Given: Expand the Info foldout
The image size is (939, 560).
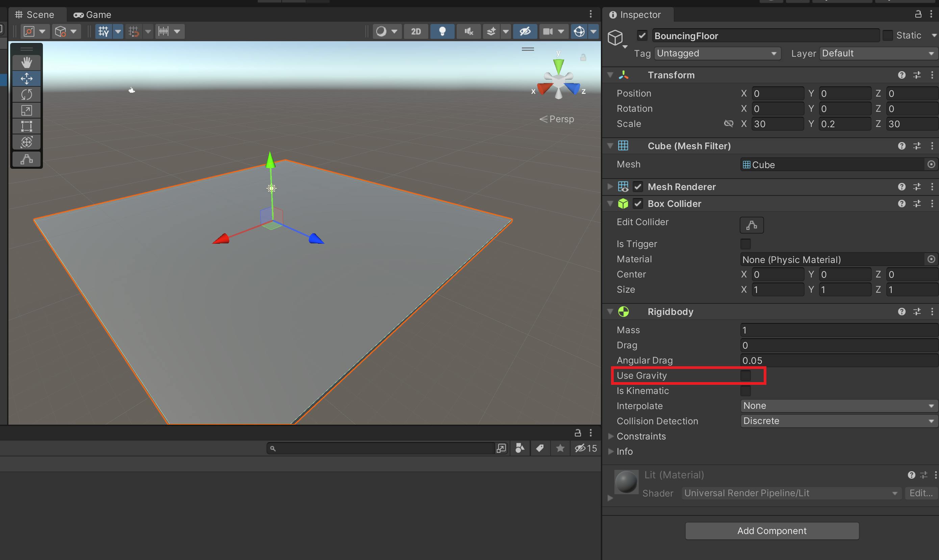Looking at the screenshot, I should [611, 451].
